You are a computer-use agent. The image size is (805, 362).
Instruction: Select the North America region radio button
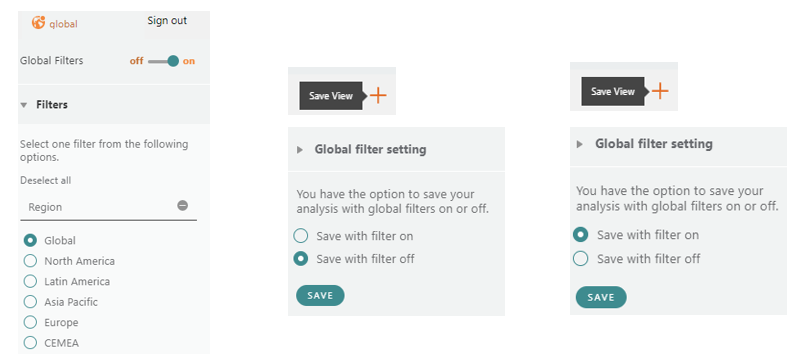31,261
